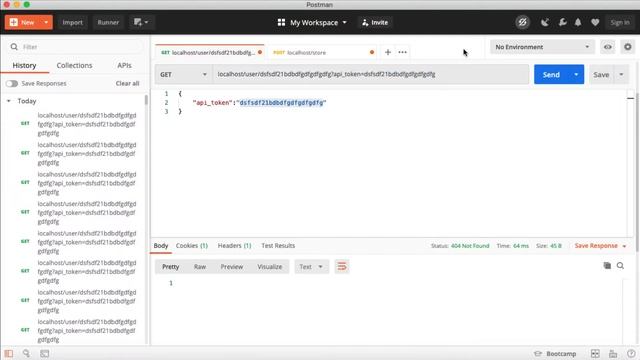The image size is (640, 360).
Task: Select the GET localhost/user request tab
Action: click(x=209, y=52)
